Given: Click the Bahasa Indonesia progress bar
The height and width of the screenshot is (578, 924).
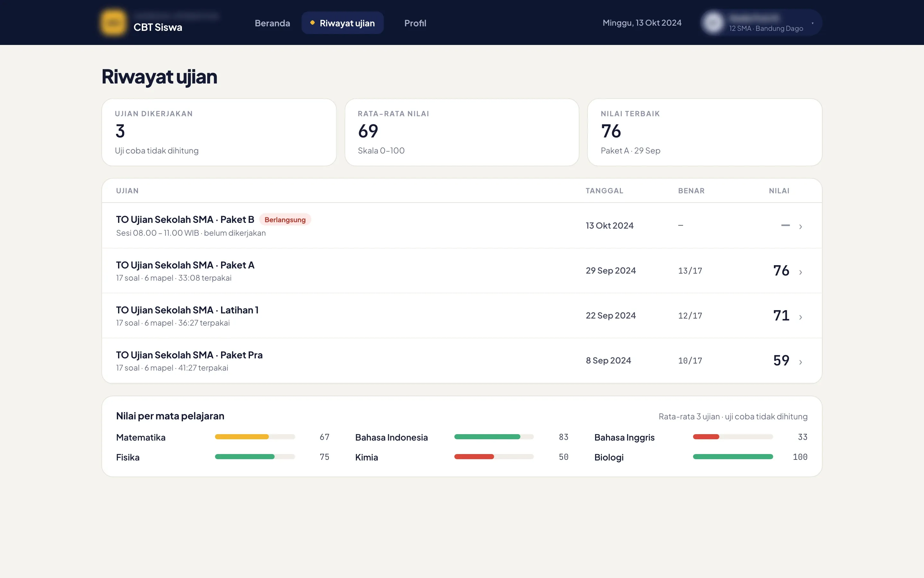Looking at the screenshot, I should pos(494,437).
